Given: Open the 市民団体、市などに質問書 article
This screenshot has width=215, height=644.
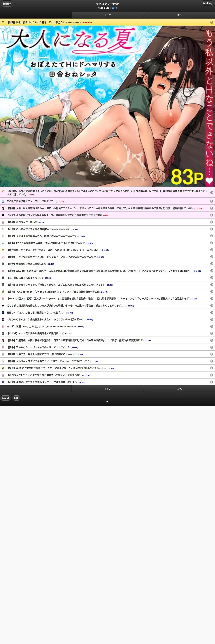Looking at the screenshot, I should (x=107, y=192).
